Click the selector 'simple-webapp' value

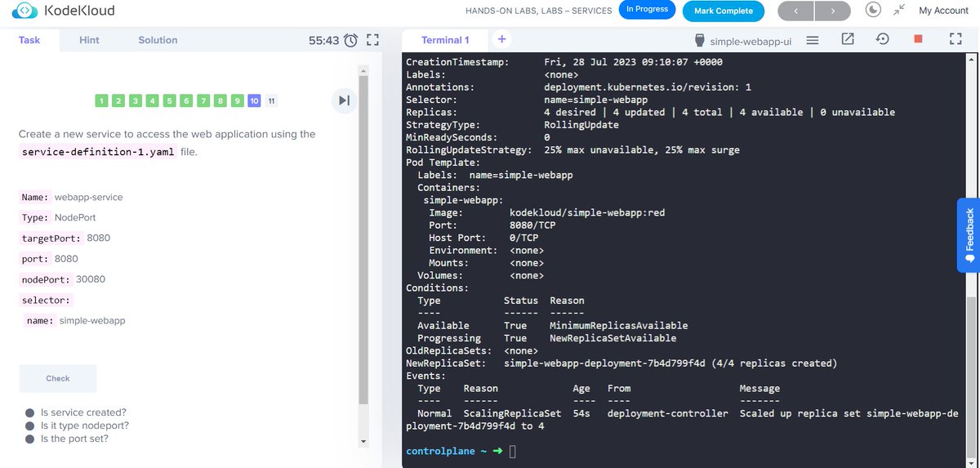pyautogui.click(x=92, y=320)
